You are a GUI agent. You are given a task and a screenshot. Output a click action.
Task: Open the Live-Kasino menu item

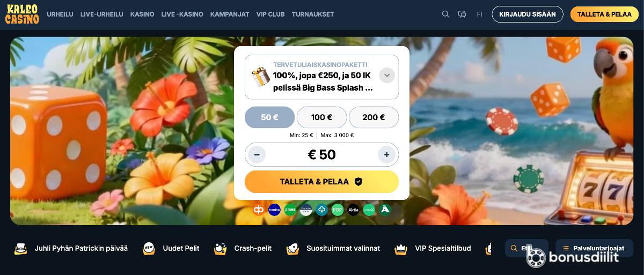(182, 14)
